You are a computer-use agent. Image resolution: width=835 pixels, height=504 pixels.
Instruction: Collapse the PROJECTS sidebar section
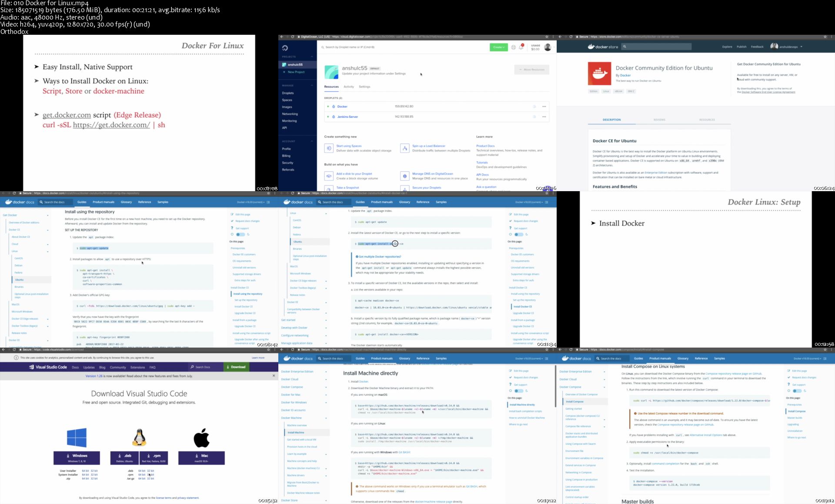[312, 57]
